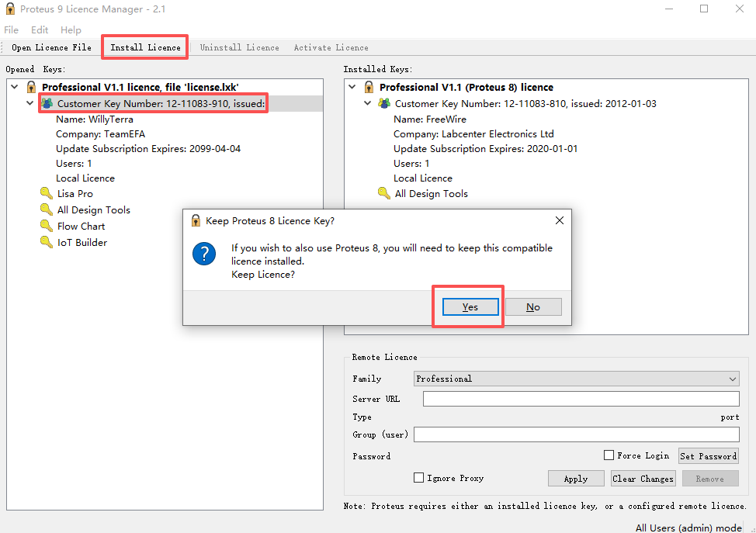The height and width of the screenshot is (533, 756).
Task: Click the padlock icon of license.lxk key
Action: coord(31,87)
